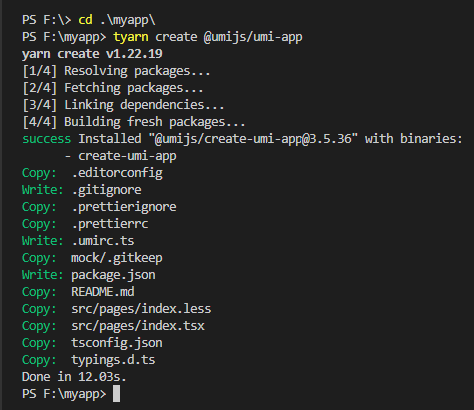Click the 'mock/.gitkeep' path

117,258
